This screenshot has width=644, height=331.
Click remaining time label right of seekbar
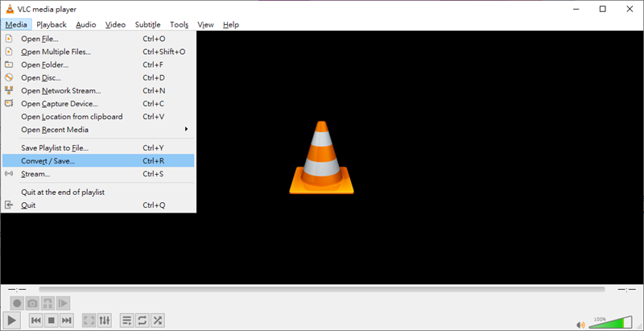tap(626, 290)
